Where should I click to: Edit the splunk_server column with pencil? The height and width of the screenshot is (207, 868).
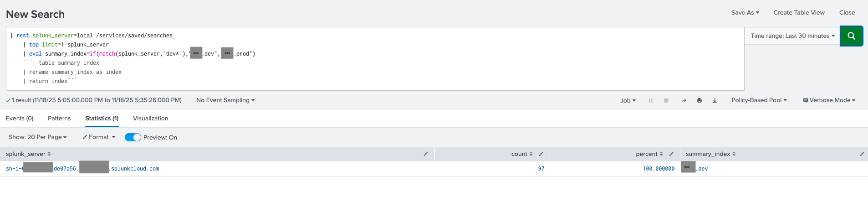point(426,154)
